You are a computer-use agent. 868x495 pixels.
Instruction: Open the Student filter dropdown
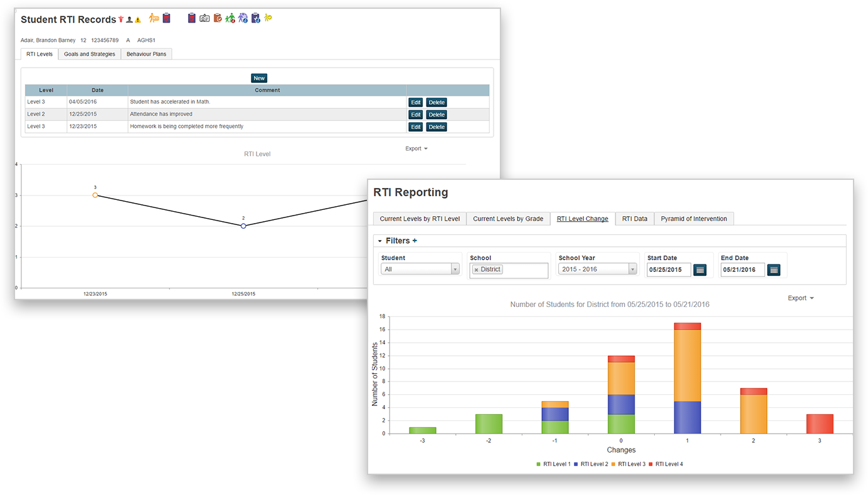coord(420,269)
